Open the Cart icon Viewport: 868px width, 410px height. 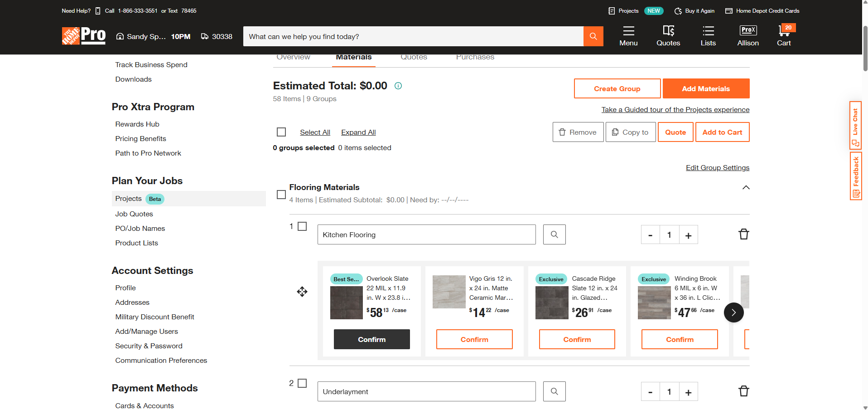click(784, 36)
